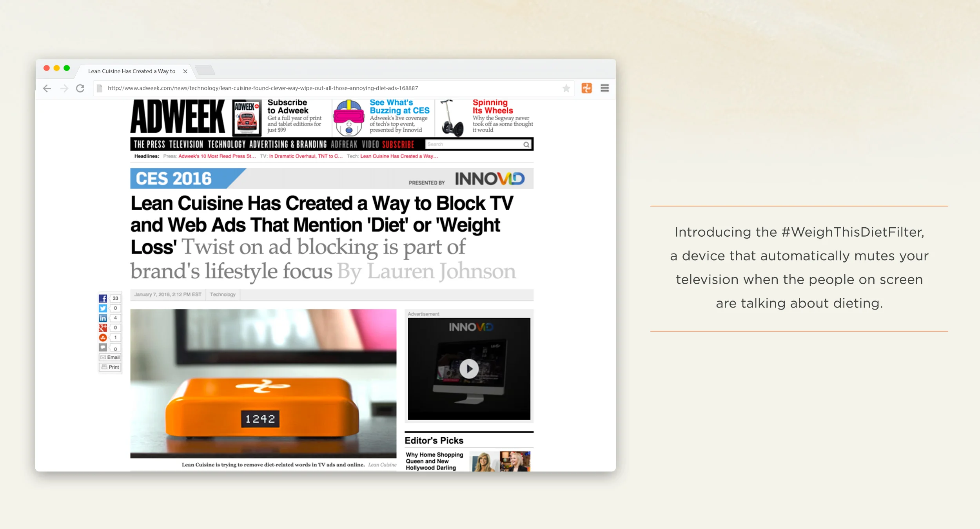Click the browser forward arrow
980x529 pixels.
pyautogui.click(x=64, y=89)
